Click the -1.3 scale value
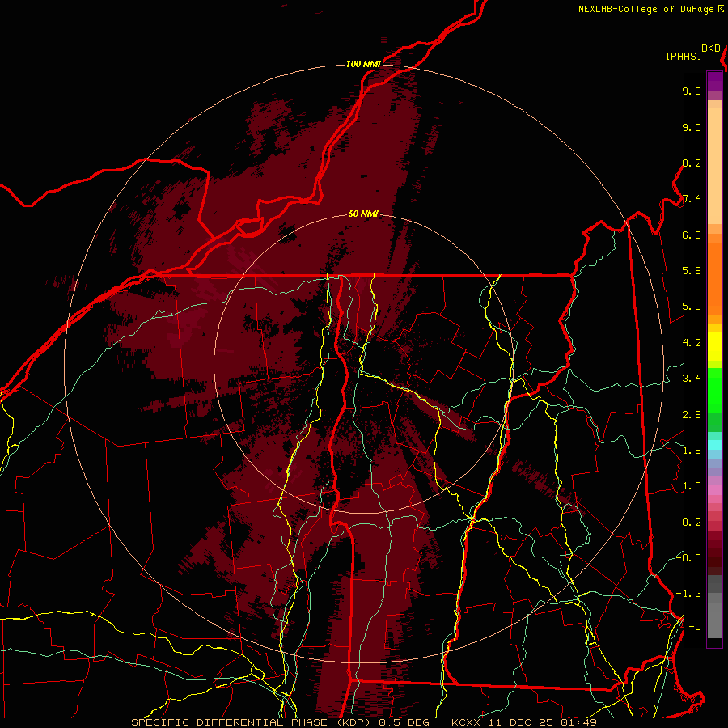The image size is (728, 728). click(x=688, y=594)
